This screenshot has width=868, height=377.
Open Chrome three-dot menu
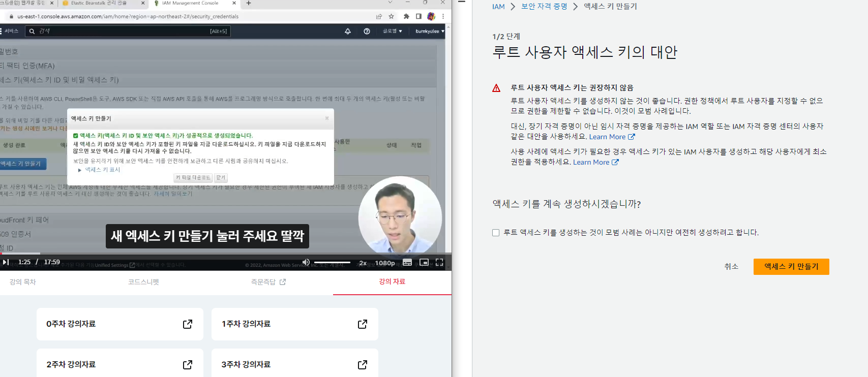[x=443, y=16]
